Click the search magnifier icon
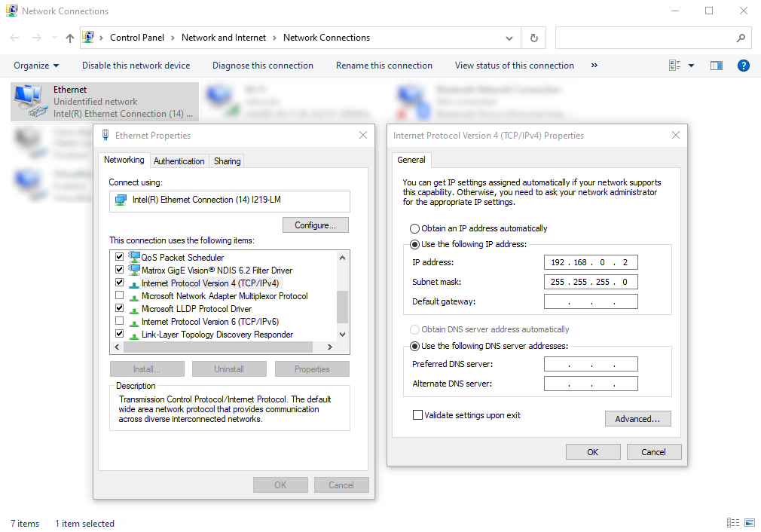 point(741,38)
